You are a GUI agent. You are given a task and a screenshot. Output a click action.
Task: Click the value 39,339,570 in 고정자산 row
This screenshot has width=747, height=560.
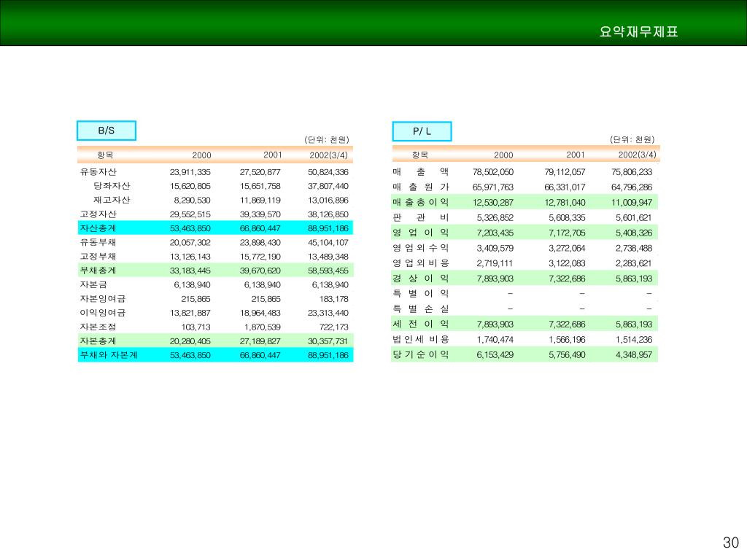point(260,214)
